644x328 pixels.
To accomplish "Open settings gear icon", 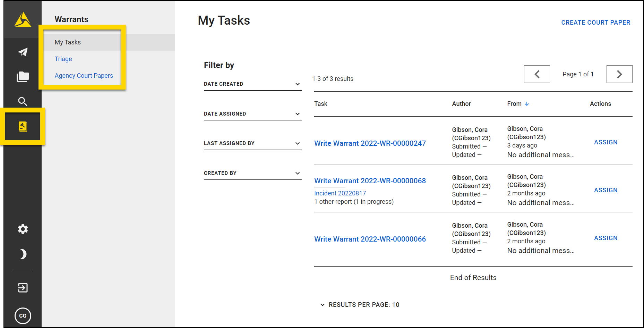I will (x=23, y=229).
